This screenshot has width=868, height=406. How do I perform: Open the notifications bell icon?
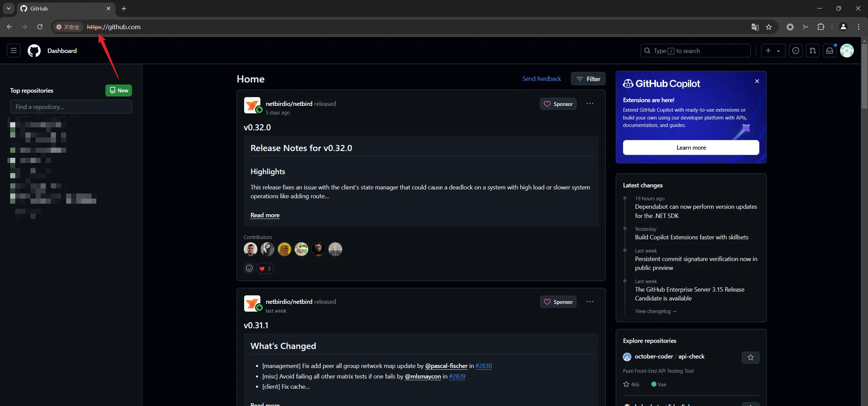830,50
